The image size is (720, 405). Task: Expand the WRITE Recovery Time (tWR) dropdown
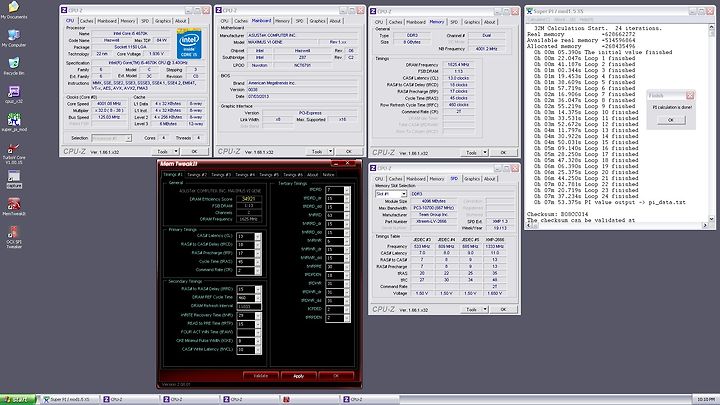click(x=258, y=315)
